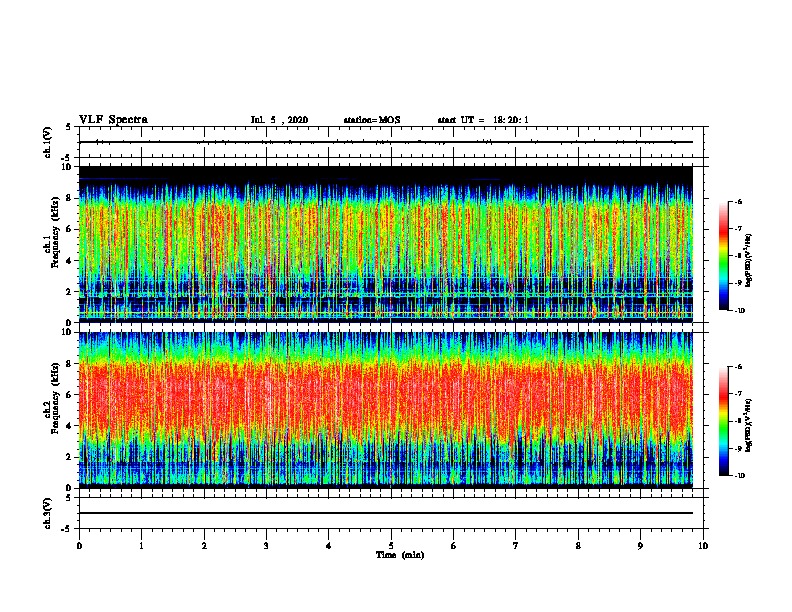The height and width of the screenshot is (612, 792).
Task: Click the "-7" label on ch.2 color bar
Action: [x=738, y=394]
